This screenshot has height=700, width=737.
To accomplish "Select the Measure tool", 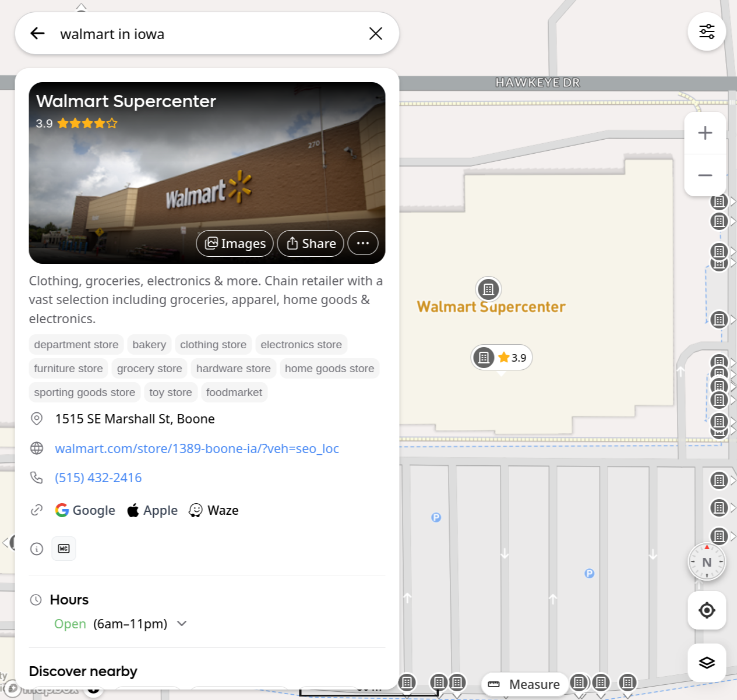I will point(524,684).
